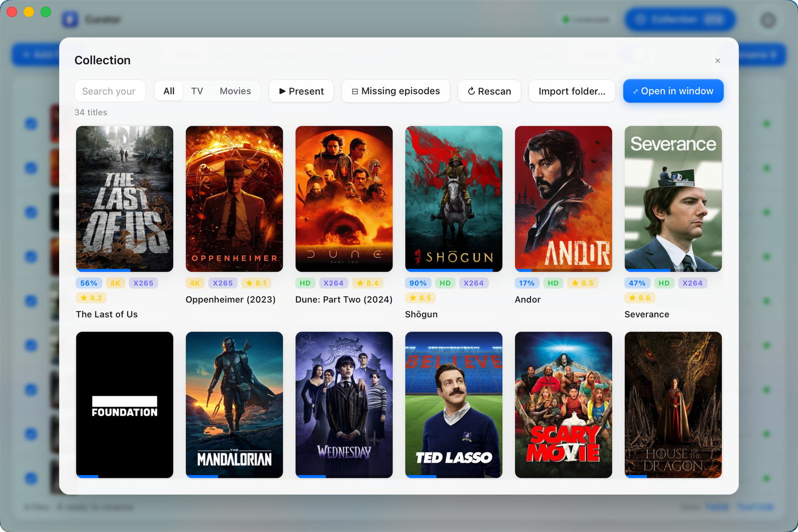Click the 'Shōgun' title text
Viewport: 798px width, 532px height.
pyautogui.click(x=421, y=315)
